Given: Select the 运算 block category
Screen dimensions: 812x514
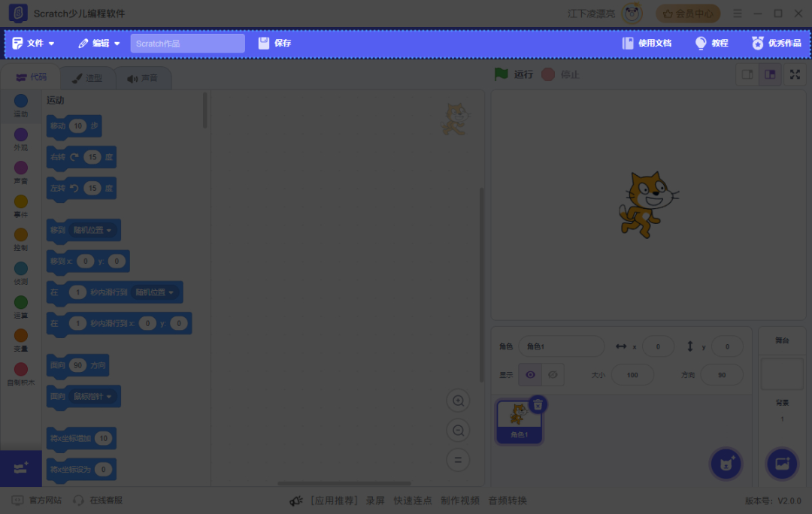Looking at the screenshot, I should tap(21, 307).
